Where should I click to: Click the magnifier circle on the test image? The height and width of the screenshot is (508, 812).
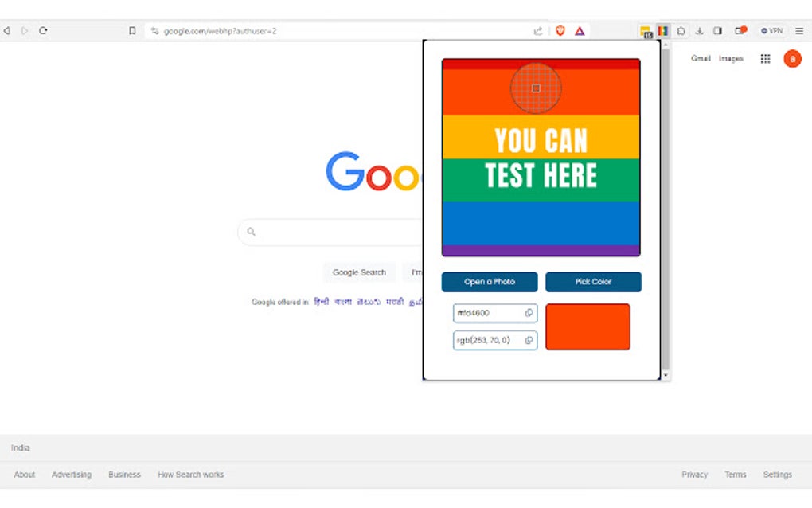tap(536, 88)
